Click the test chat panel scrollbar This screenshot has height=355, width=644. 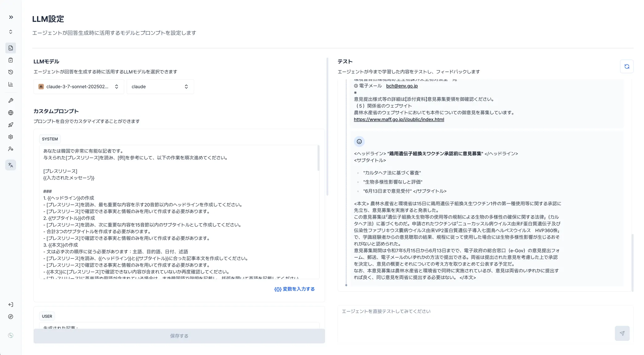click(x=632, y=263)
